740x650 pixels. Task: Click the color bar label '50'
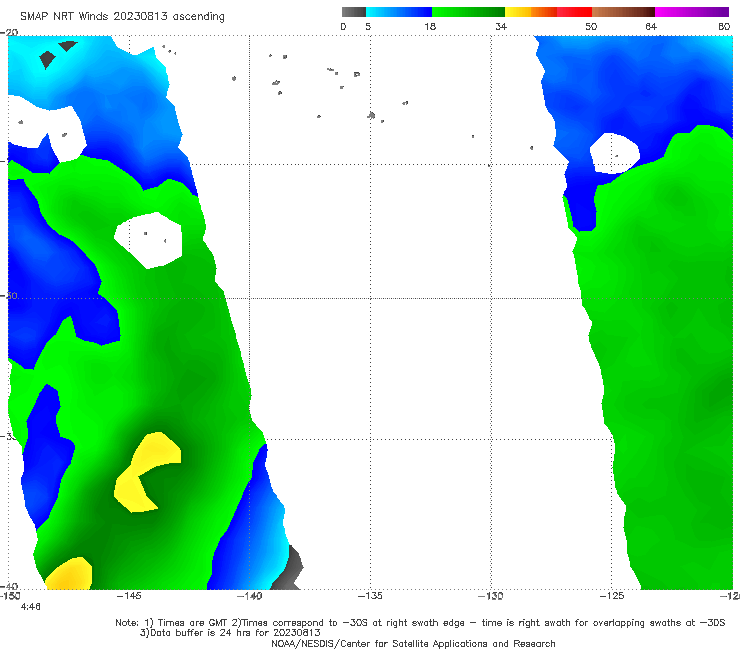pos(591,26)
